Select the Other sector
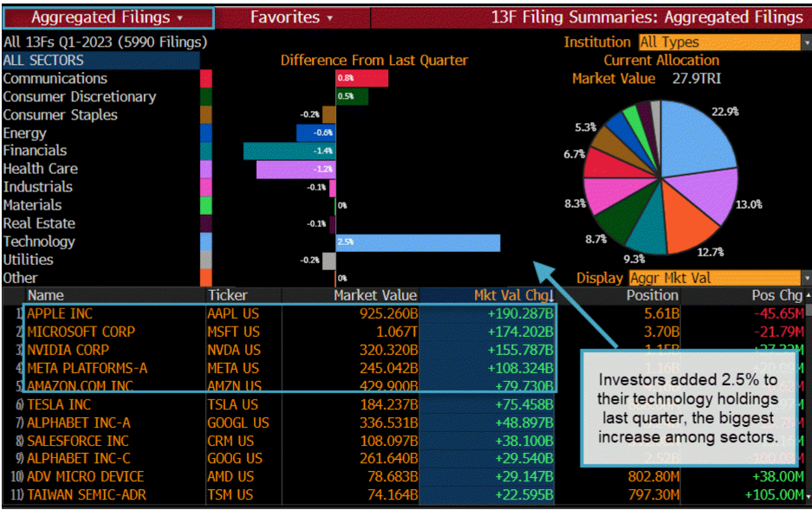This screenshot has width=812, height=510. [20, 278]
